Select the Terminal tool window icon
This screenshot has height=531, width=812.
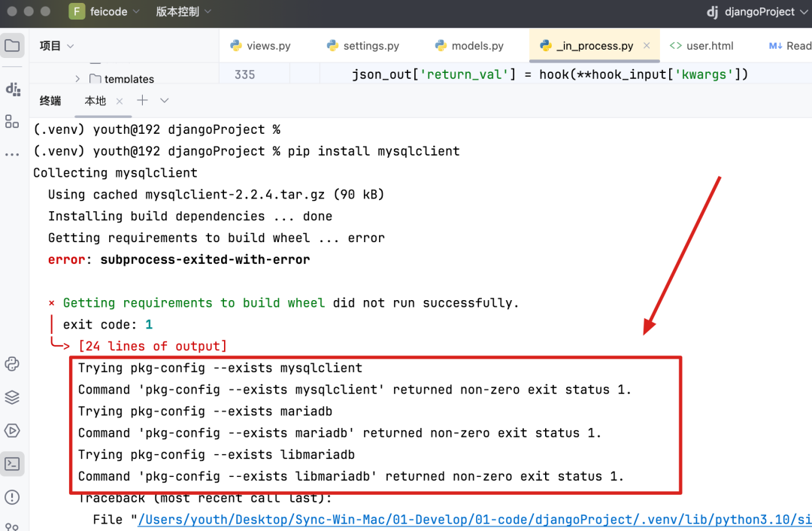[x=12, y=464]
